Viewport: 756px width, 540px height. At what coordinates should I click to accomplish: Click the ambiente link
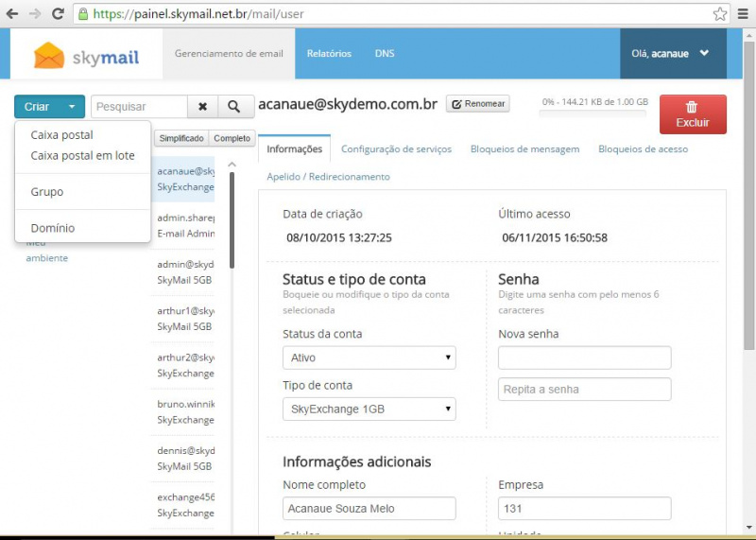46,258
